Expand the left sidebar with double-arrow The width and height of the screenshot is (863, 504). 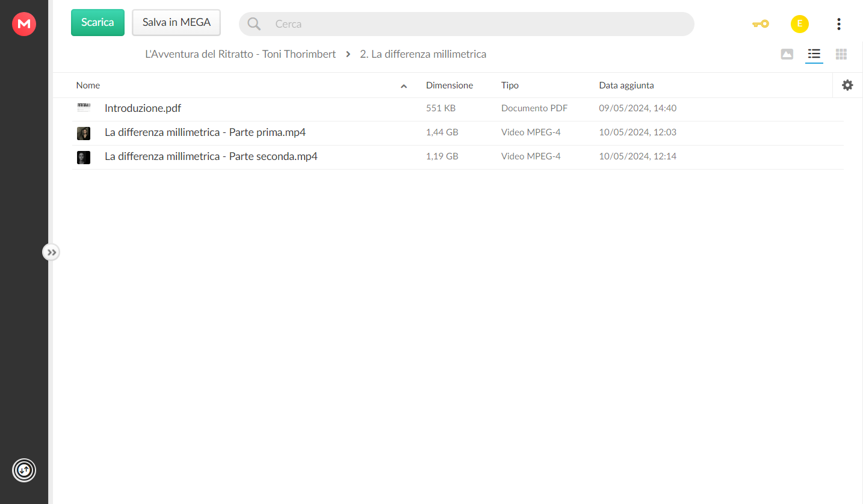(x=51, y=252)
